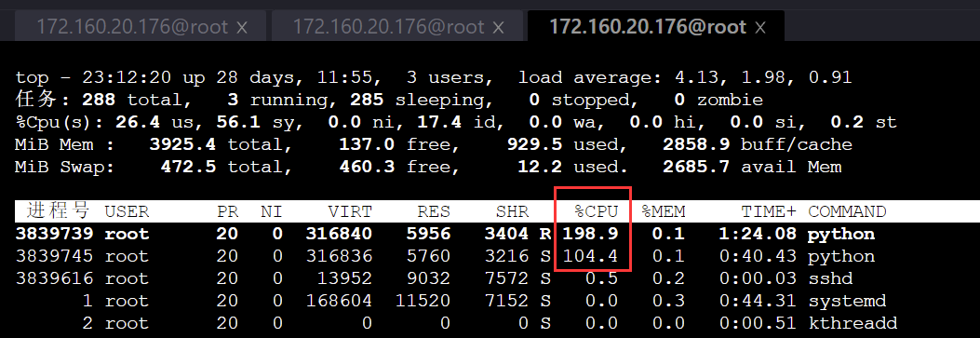Click the COMMAND column header
Image resolution: width=980 pixels, height=338 pixels.
847,211
